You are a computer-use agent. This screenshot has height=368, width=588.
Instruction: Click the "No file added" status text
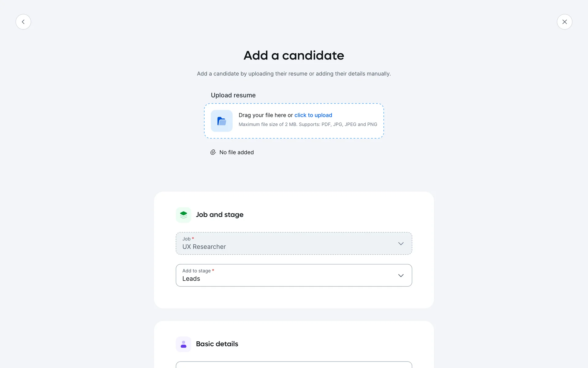(x=236, y=152)
